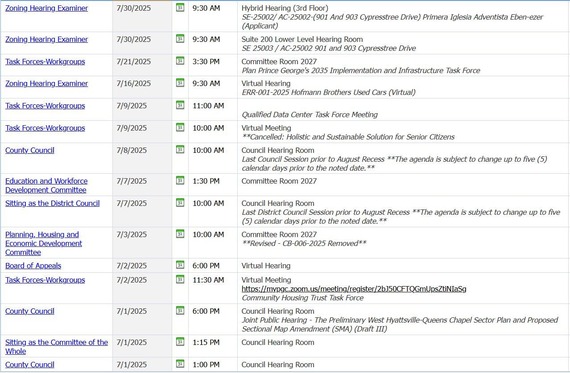
Task: Click 'Virtual Hearing' text in Board of Appeals row
Action: pyautogui.click(x=266, y=266)
